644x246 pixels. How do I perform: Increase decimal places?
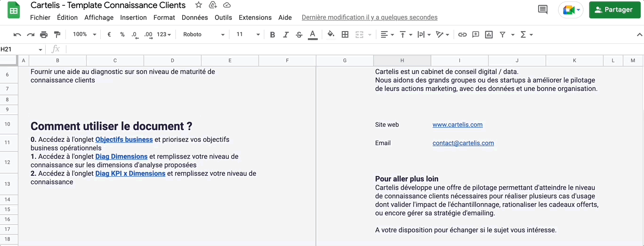point(148,34)
